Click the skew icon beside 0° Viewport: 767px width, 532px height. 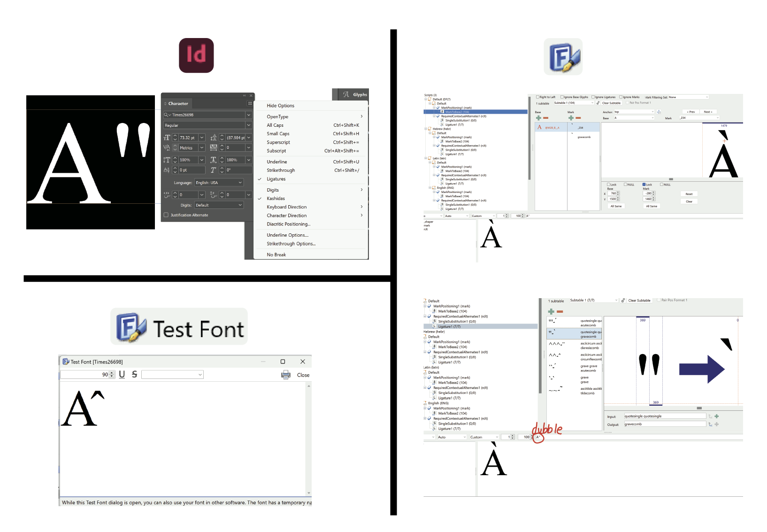[x=214, y=170]
